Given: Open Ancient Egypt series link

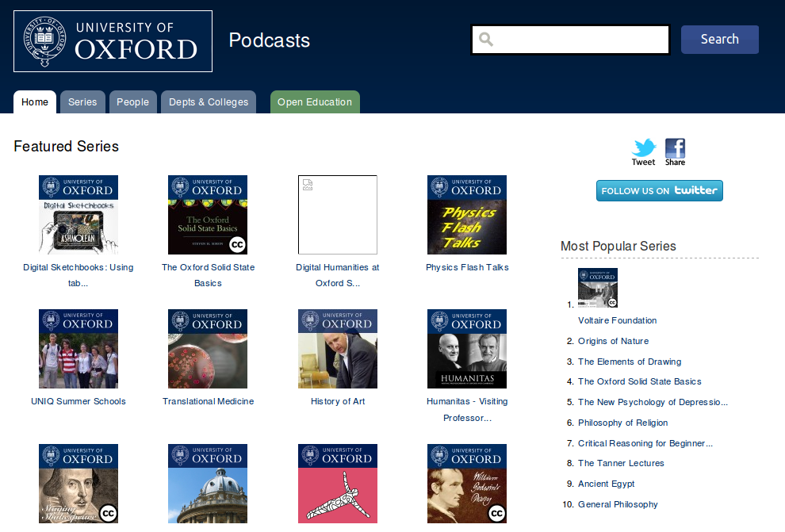Looking at the screenshot, I should (x=607, y=484).
